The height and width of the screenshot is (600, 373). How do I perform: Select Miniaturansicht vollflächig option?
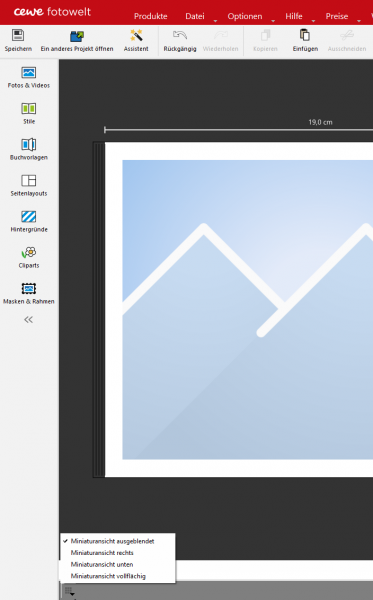tap(117, 576)
